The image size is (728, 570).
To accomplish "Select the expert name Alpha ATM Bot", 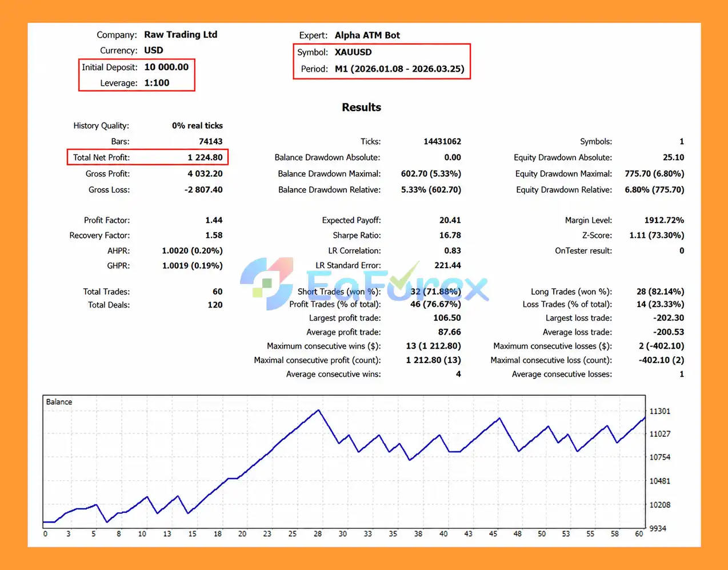I will coord(367,35).
